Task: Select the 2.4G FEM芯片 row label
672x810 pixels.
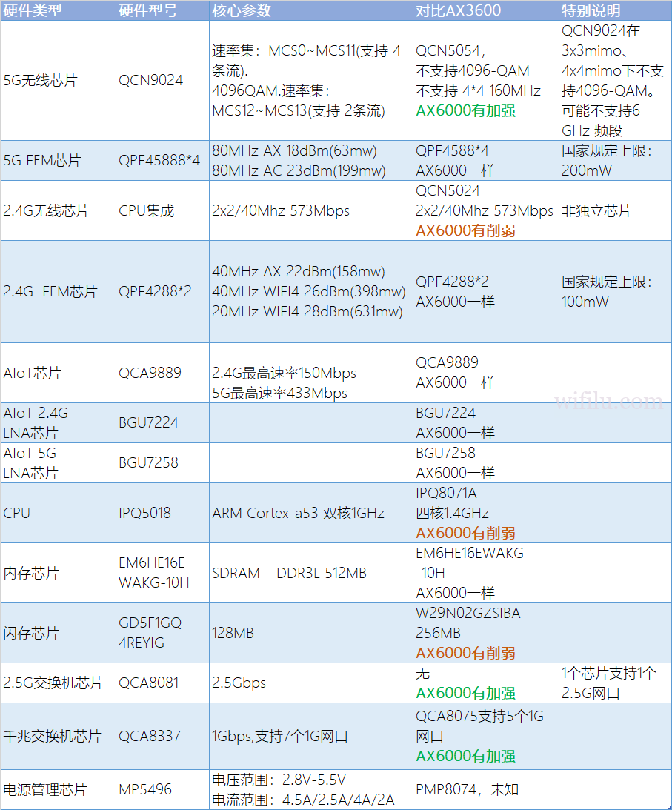Action: point(58,292)
